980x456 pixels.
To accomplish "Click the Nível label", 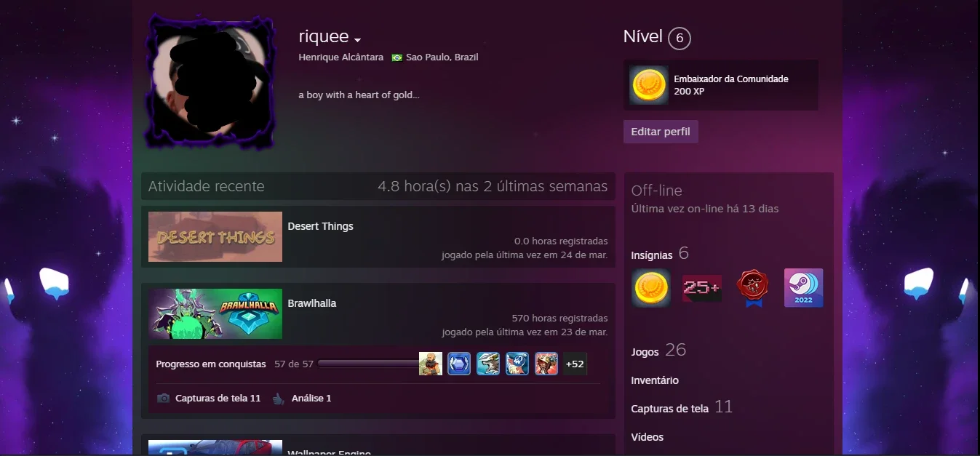I will (x=643, y=37).
